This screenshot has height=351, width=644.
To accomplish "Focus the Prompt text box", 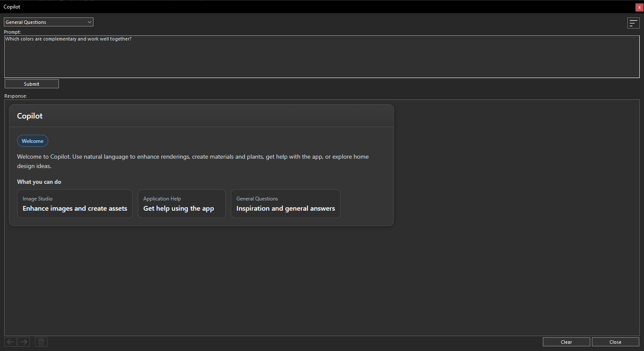I will (x=322, y=57).
